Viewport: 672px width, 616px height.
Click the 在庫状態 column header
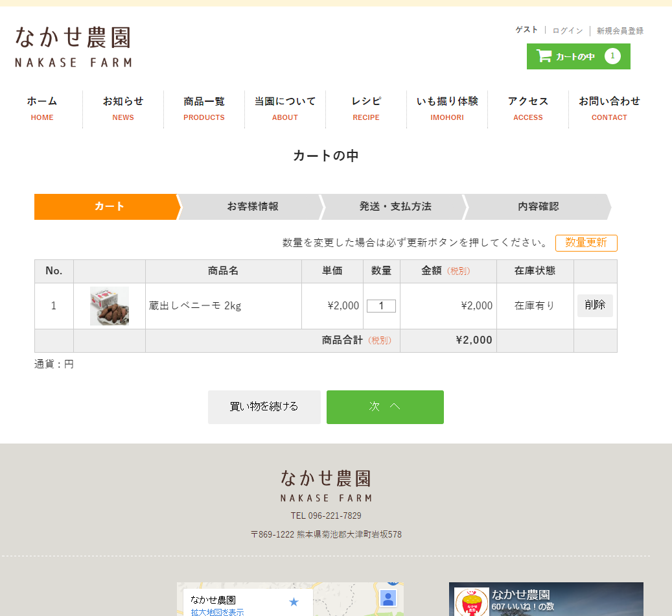coord(535,271)
